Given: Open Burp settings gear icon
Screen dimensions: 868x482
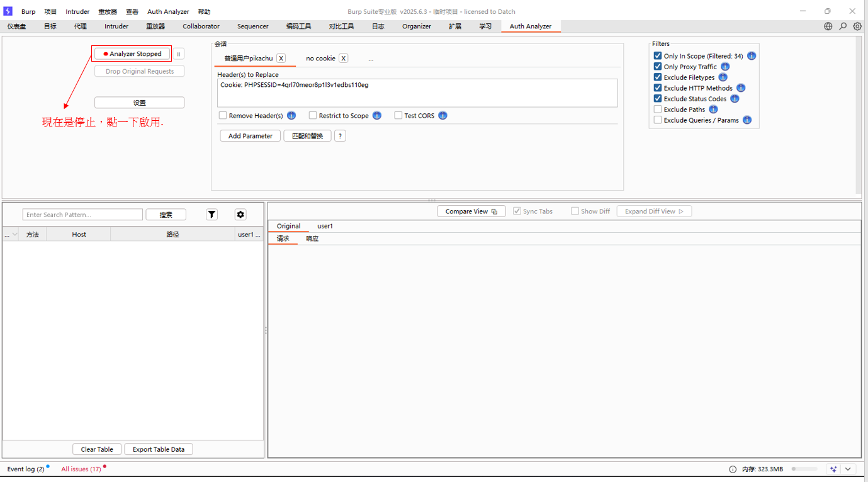Looking at the screenshot, I should pos(857,26).
